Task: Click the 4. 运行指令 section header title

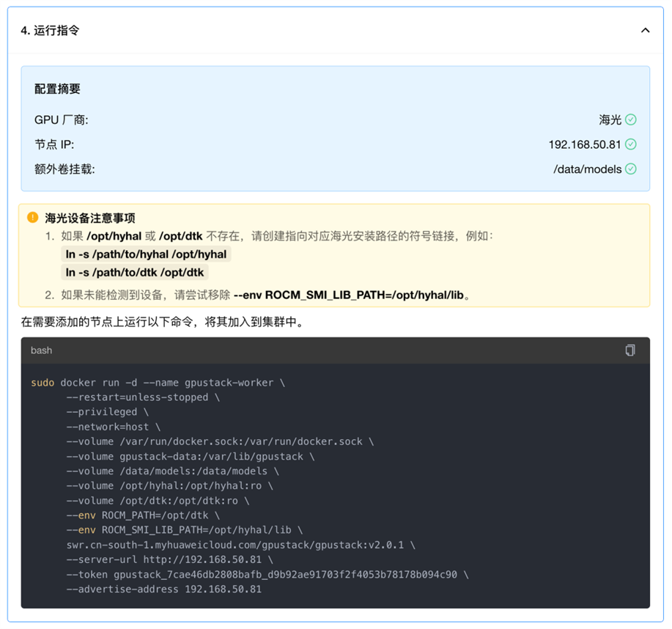Action: pyautogui.click(x=50, y=31)
